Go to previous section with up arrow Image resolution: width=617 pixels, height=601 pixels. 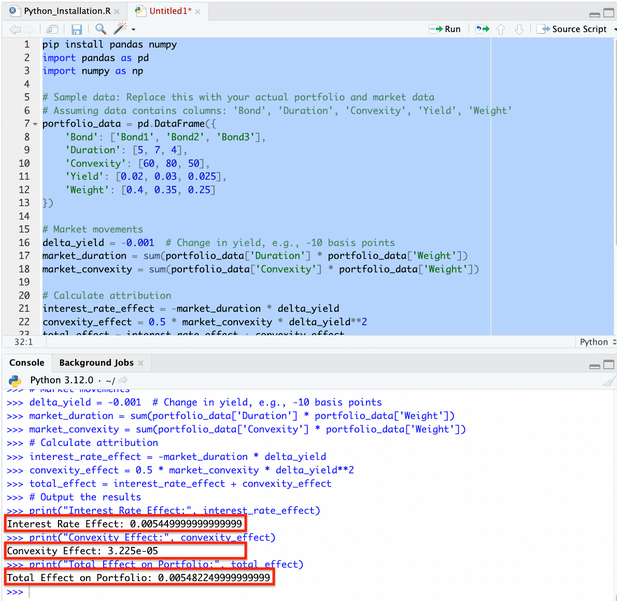[x=501, y=29]
